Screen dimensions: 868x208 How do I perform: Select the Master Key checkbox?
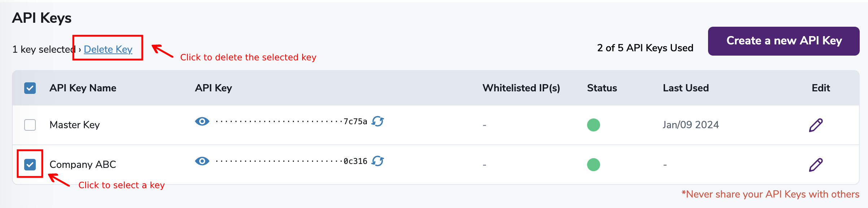coord(30,125)
